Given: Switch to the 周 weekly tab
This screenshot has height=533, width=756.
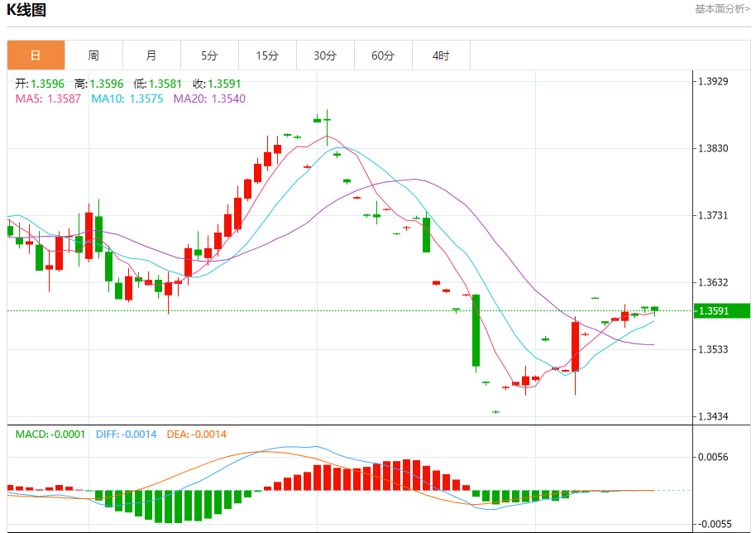Looking at the screenshot, I should [x=93, y=55].
